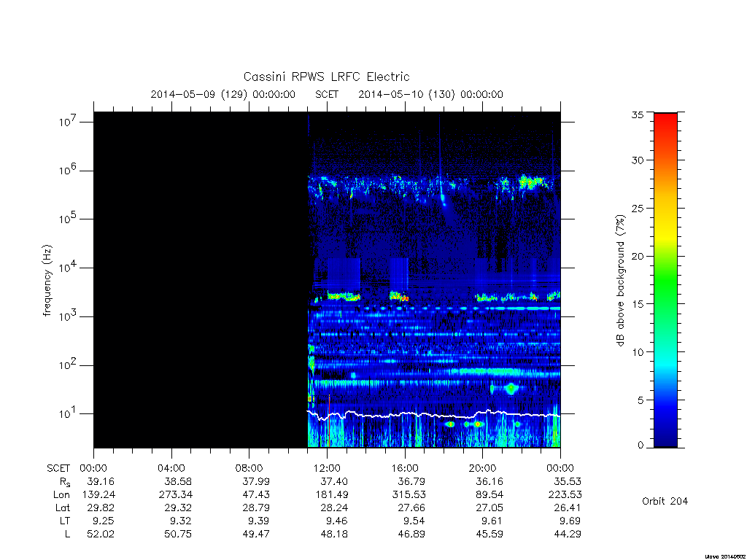Click the SCET time label '16:00'
The width and height of the screenshot is (747, 560).
404,468
